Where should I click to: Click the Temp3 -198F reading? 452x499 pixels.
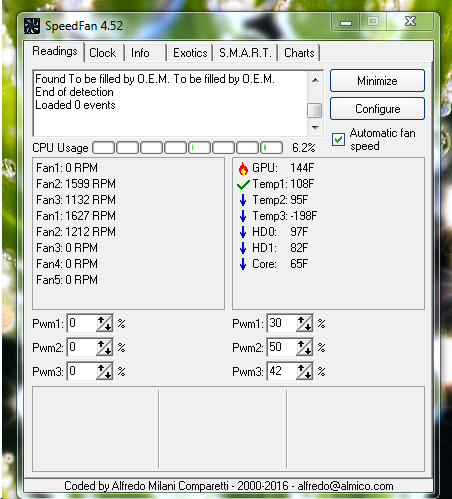pos(284,216)
